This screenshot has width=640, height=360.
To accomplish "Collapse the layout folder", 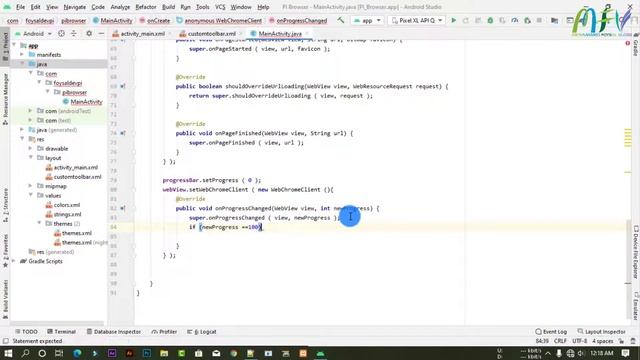I will (x=31, y=158).
